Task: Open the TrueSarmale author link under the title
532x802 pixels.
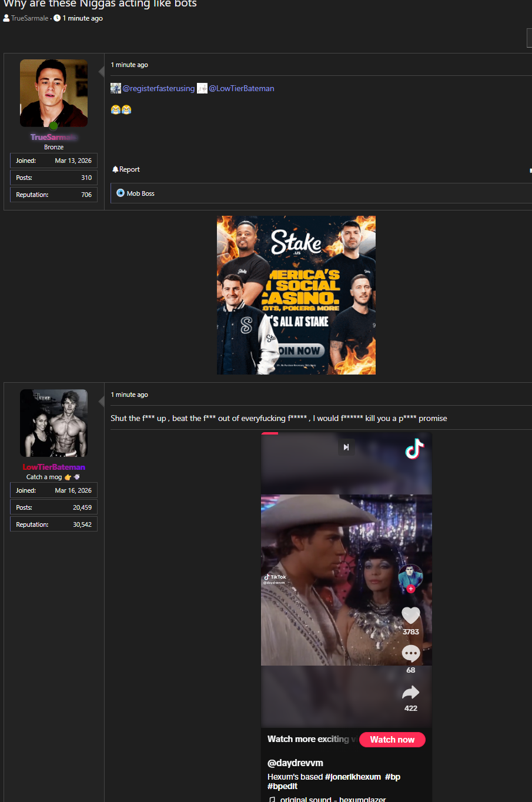Action: [x=29, y=18]
